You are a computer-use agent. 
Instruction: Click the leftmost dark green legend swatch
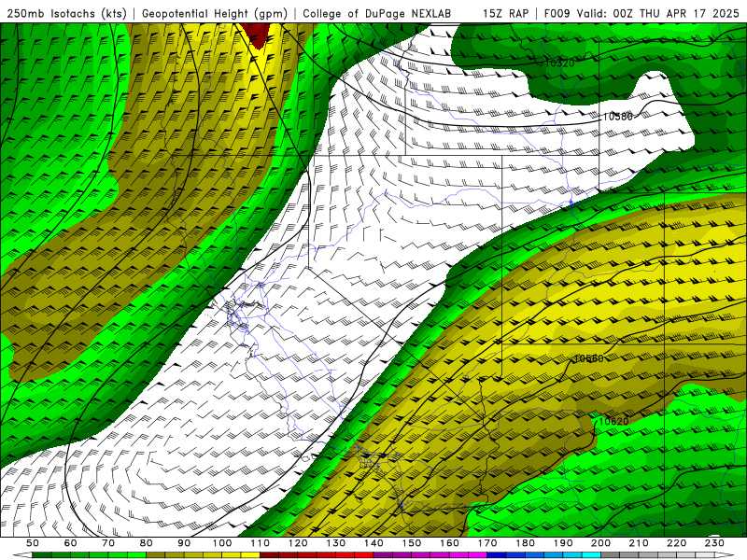coord(42,555)
